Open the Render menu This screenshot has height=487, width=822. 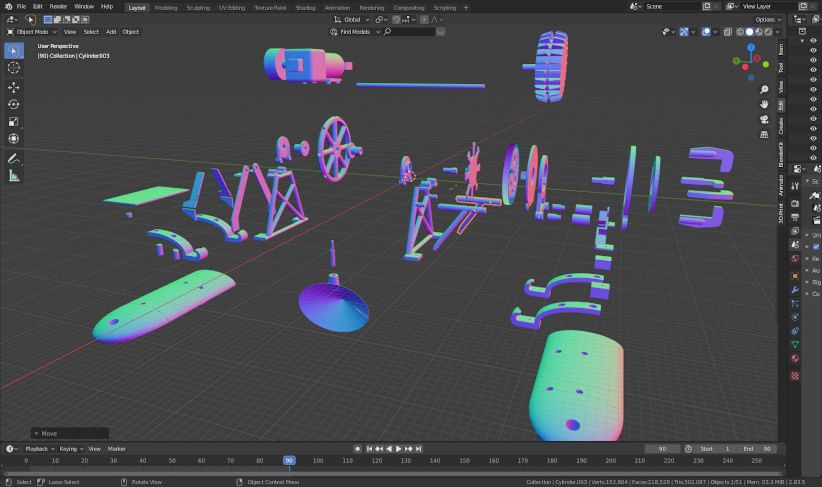58,6
